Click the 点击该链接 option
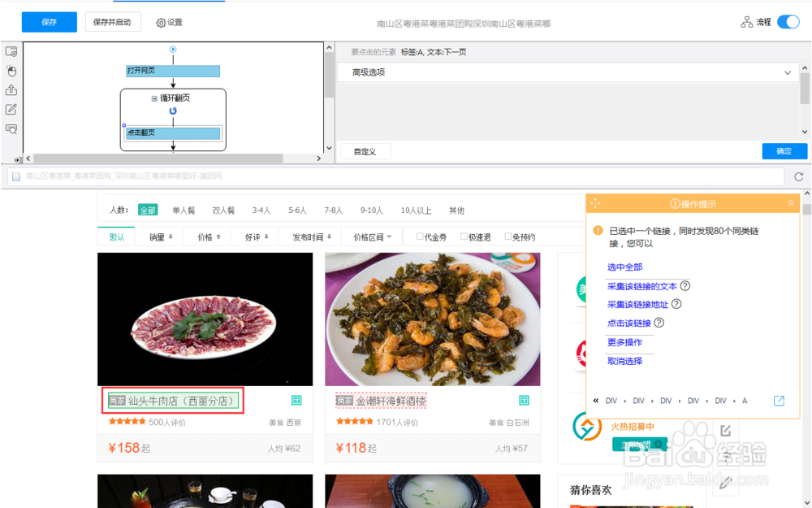The height and width of the screenshot is (508, 812). [628, 323]
